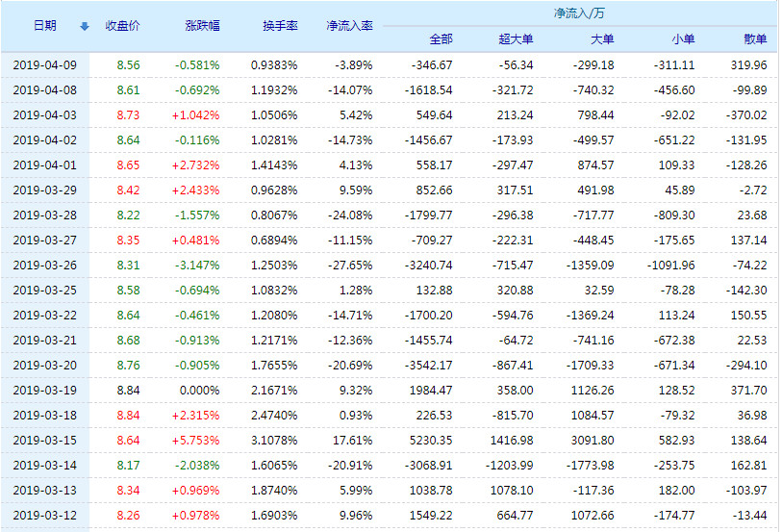The height and width of the screenshot is (532, 782).
Task: Select the date cell 2019-03-13
Action: coord(45,490)
